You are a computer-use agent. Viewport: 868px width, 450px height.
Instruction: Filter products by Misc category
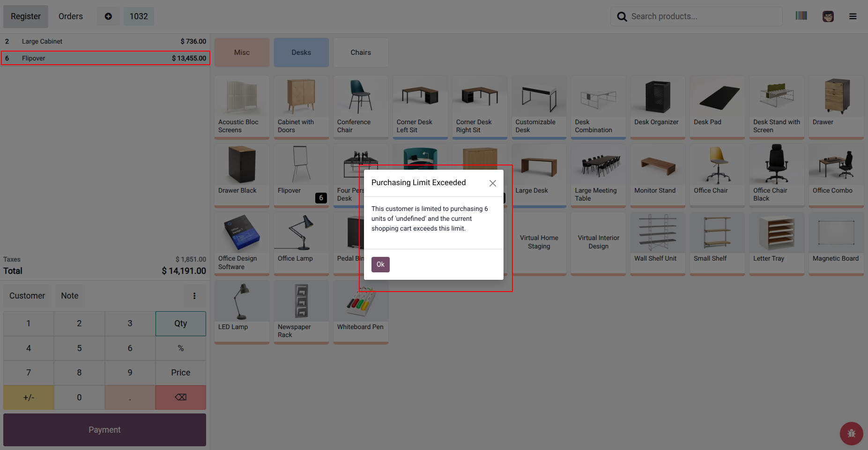tap(242, 52)
